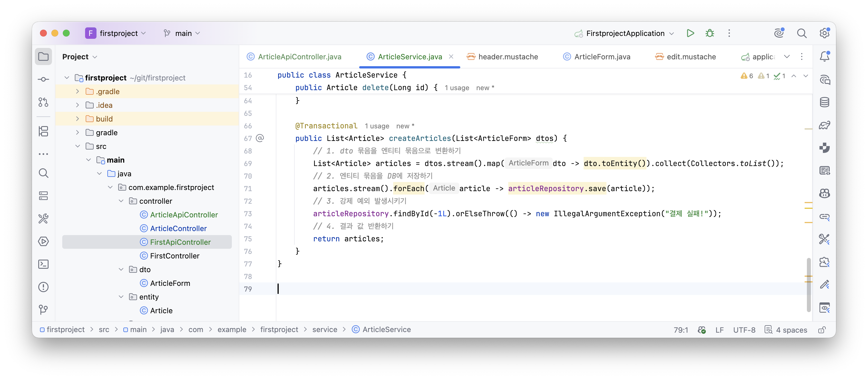The height and width of the screenshot is (380, 868).
Task: Switch to edit.mustache tab
Action: point(685,56)
